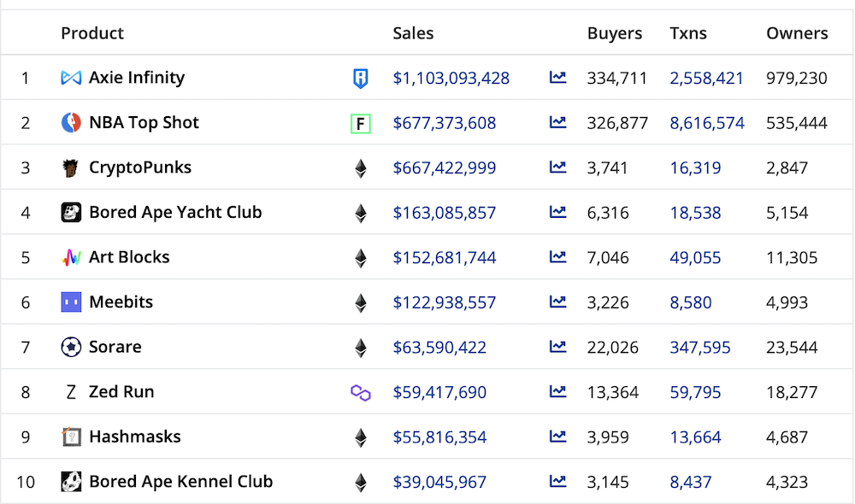Click the Bored Ape Yacht Club icon
The image size is (855, 504).
71,213
